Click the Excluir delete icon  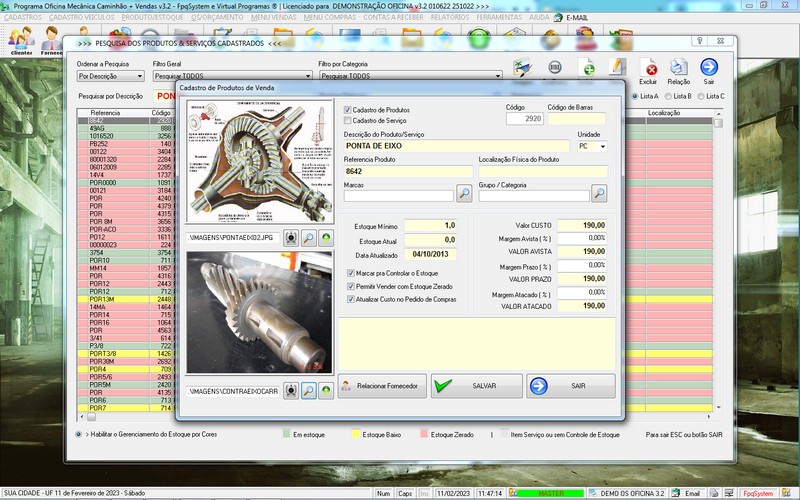tap(650, 69)
